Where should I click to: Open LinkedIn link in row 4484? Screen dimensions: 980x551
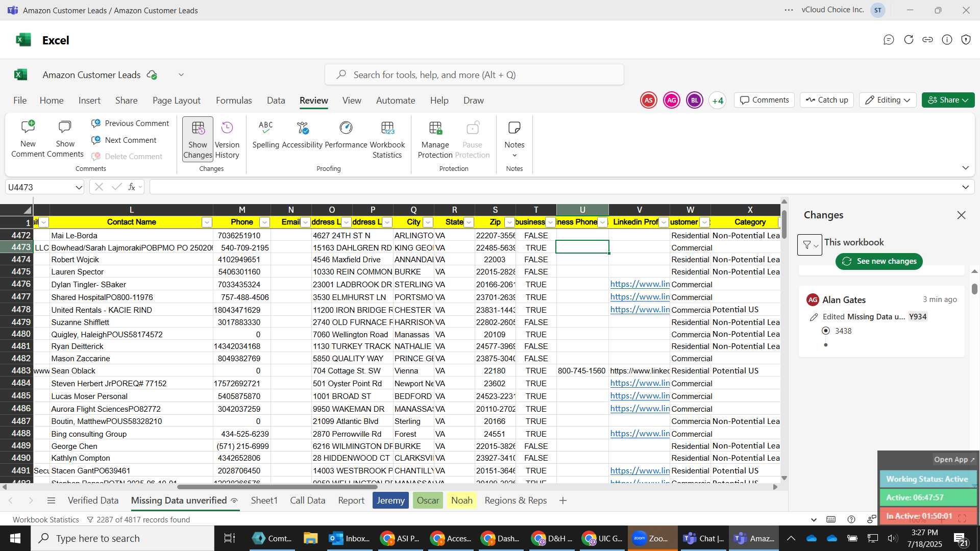(640, 383)
